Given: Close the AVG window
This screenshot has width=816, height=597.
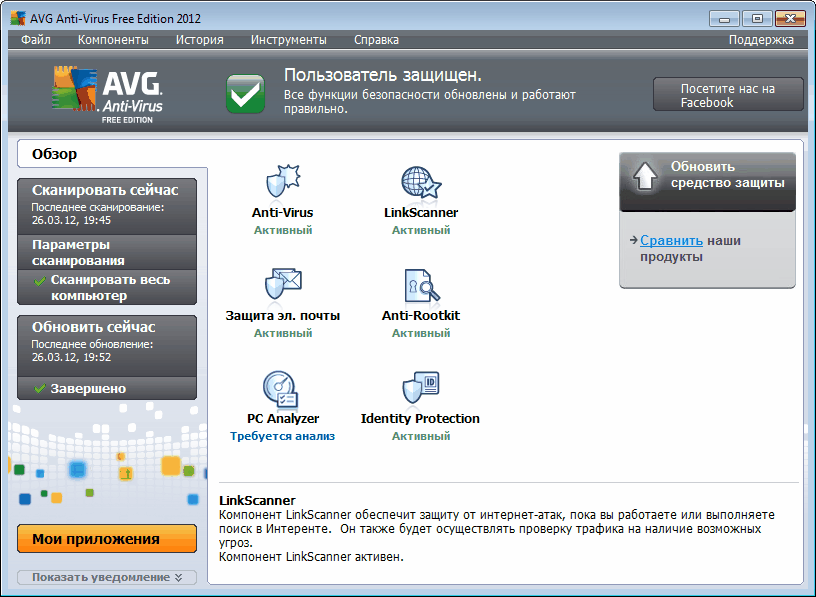Looking at the screenshot, I should (x=789, y=19).
